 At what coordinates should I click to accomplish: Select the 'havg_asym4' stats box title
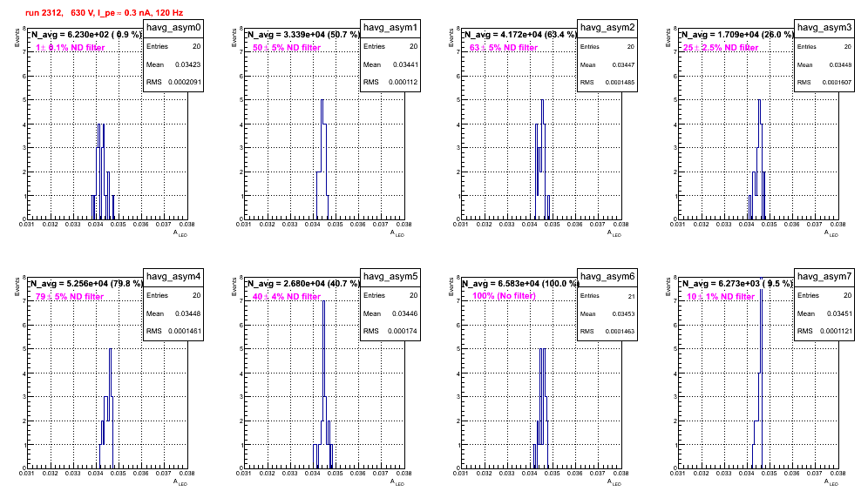click(173, 276)
